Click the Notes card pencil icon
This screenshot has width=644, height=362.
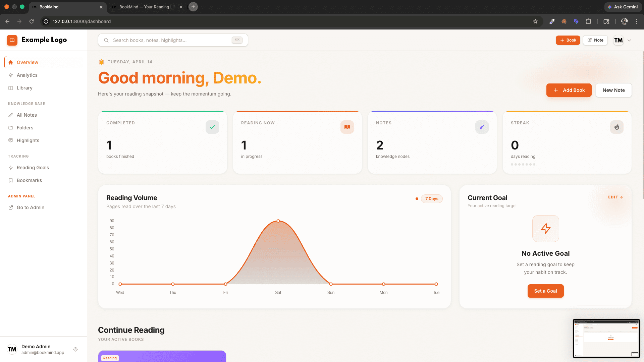point(482,127)
